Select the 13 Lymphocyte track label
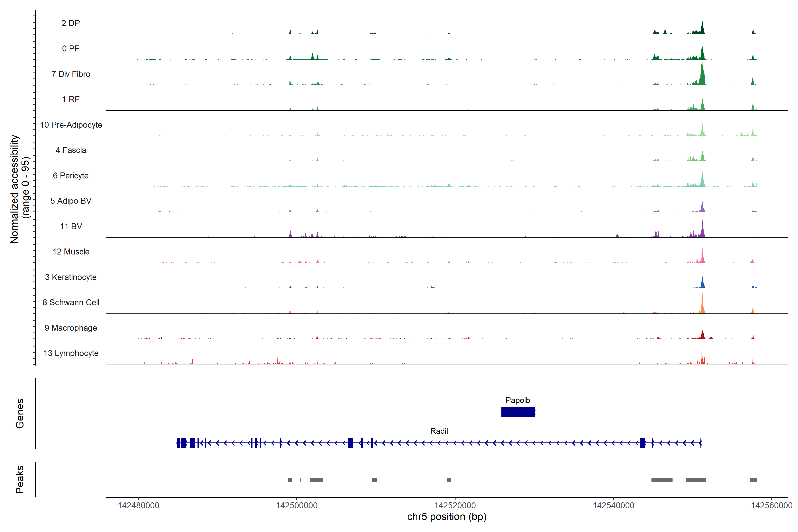The width and height of the screenshot is (798, 532). [71, 353]
